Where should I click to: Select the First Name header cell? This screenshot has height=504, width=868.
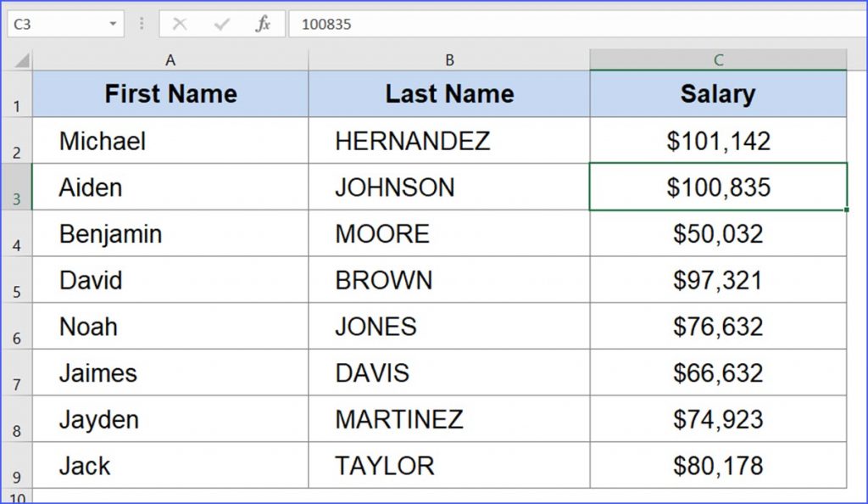pos(170,94)
